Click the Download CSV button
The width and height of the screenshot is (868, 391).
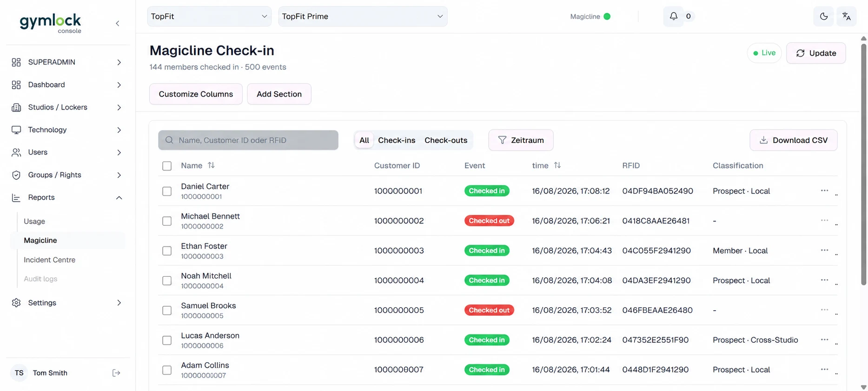tap(794, 140)
